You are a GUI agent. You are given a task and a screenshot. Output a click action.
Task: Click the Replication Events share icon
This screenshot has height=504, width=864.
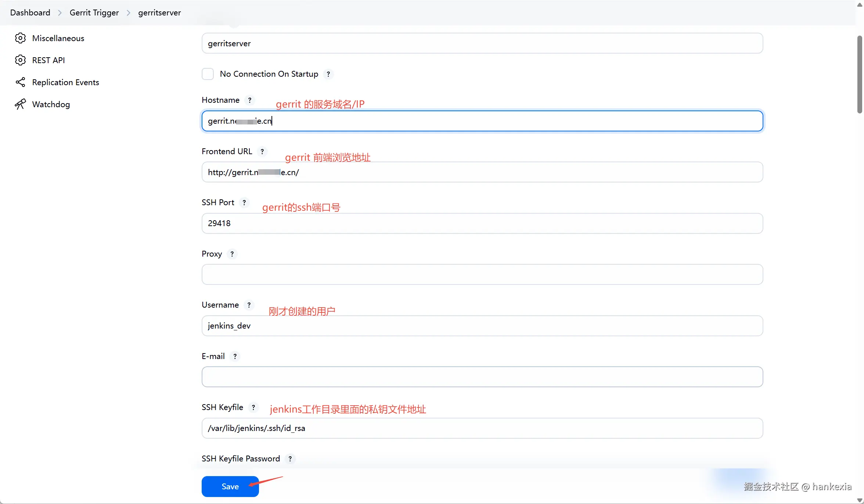[20, 82]
